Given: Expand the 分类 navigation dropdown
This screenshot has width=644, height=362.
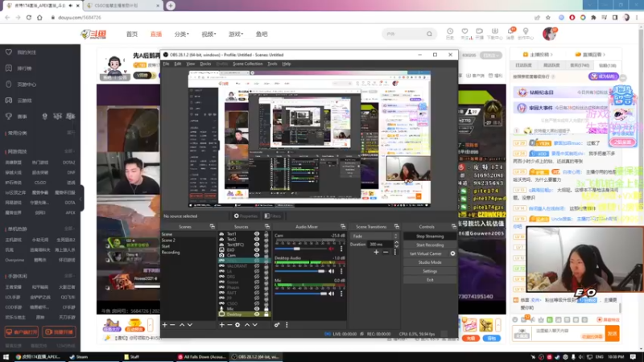Looking at the screenshot, I should click(x=182, y=34).
